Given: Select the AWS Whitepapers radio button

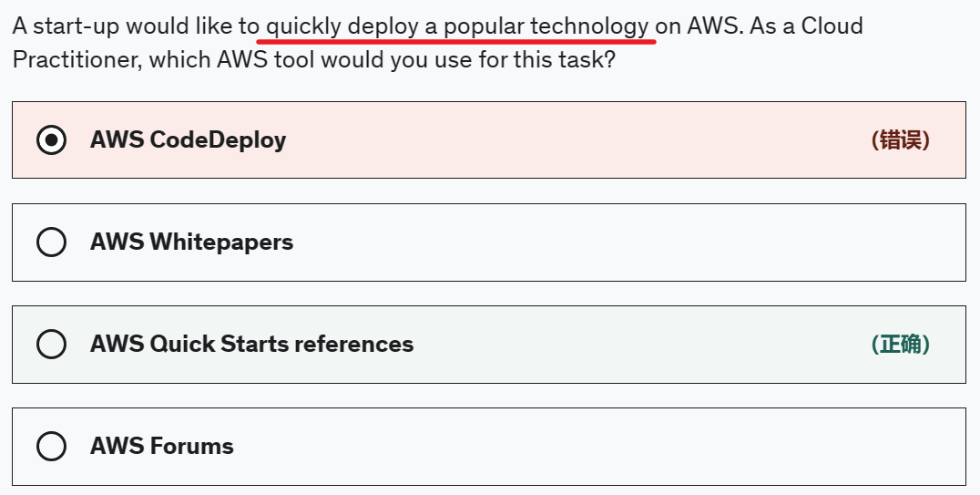Looking at the screenshot, I should pyautogui.click(x=51, y=242).
